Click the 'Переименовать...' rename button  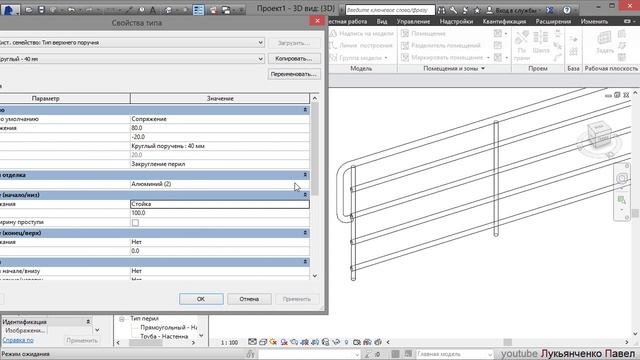293,74
